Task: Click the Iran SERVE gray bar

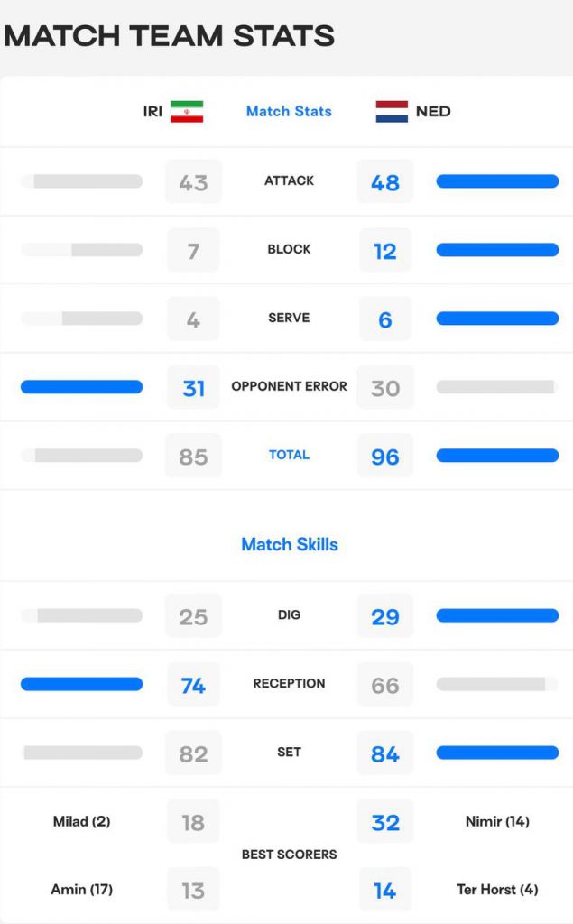Action: pyautogui.click(x=82, y=319)
